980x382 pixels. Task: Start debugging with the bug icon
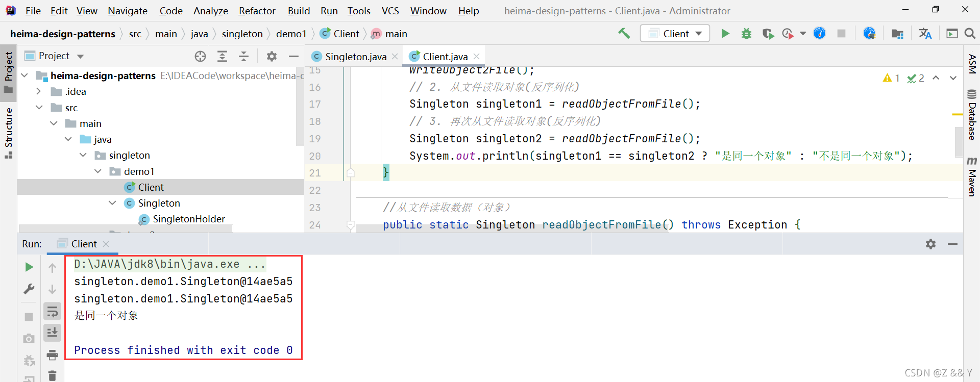[x=746, y=34]
